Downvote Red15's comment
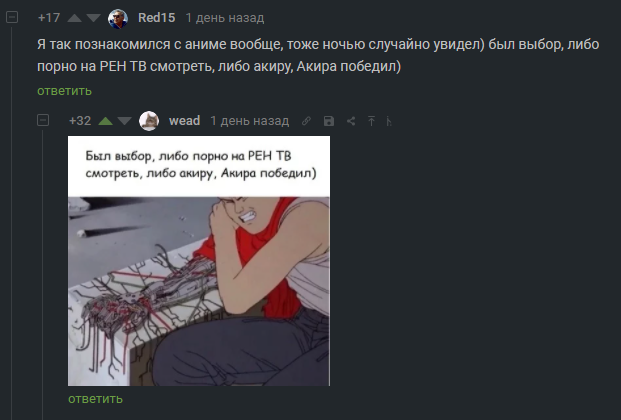This screenshot has height=420, width=621. [x=93, y=18]
